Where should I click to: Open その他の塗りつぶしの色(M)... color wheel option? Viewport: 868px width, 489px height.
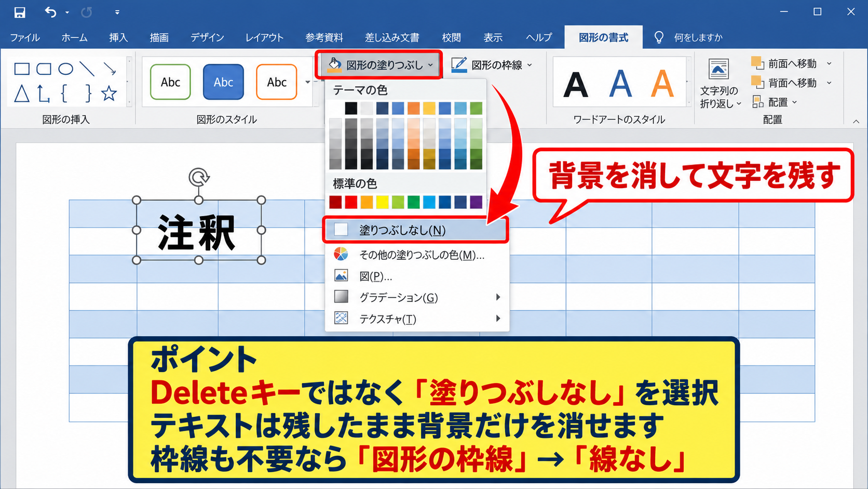coord(417,255)
